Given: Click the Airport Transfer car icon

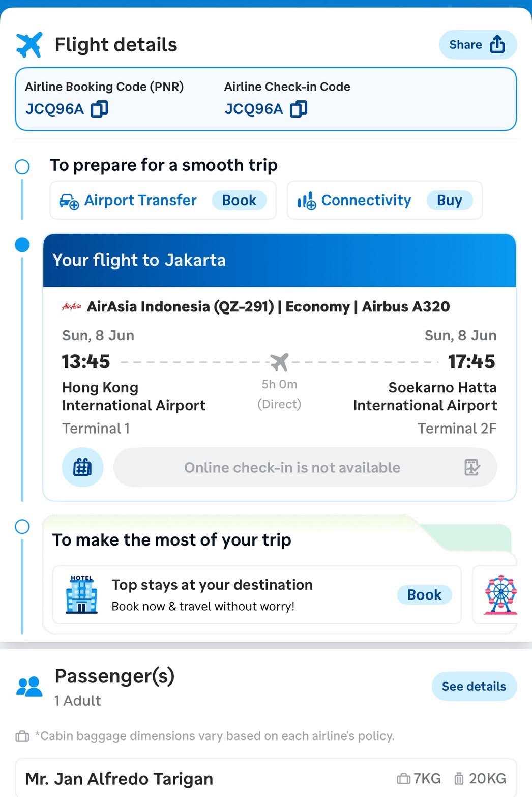Looking at the screenshot, I should [69, 201].
